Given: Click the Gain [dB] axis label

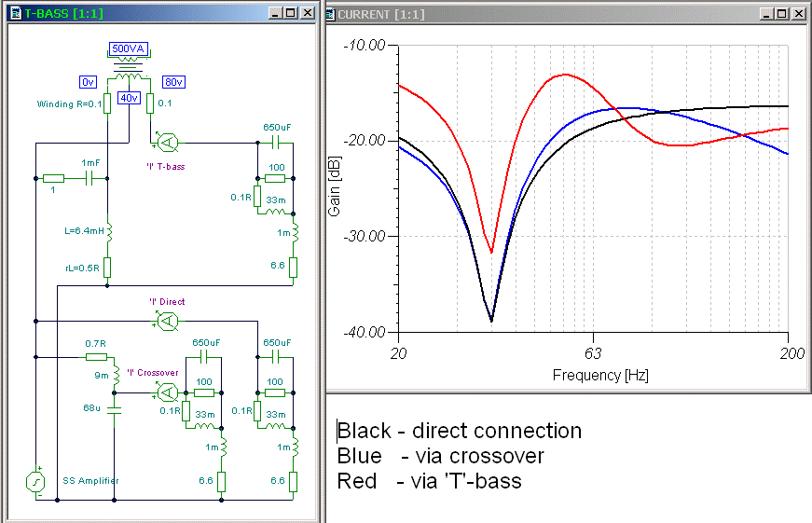Looking at the screenshot, I should [334, 186].
